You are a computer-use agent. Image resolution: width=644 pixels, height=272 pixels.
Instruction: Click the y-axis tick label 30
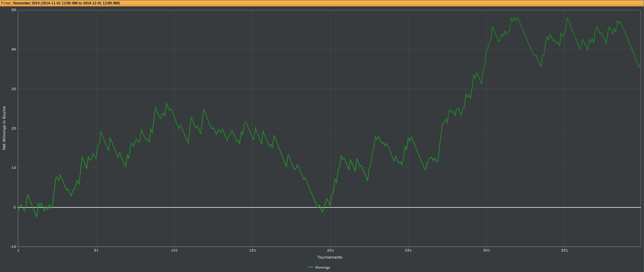point(14,89)
